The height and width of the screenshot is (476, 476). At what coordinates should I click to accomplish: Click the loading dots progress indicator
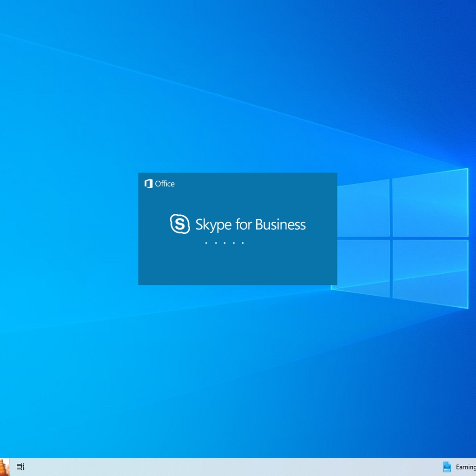tap(225, 243)
